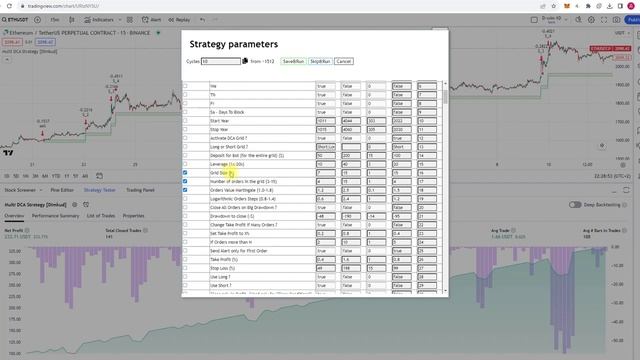This screenshot has height=360, width=640.
Task: Uncheck Number of orders in the grid
Action: 185,181
